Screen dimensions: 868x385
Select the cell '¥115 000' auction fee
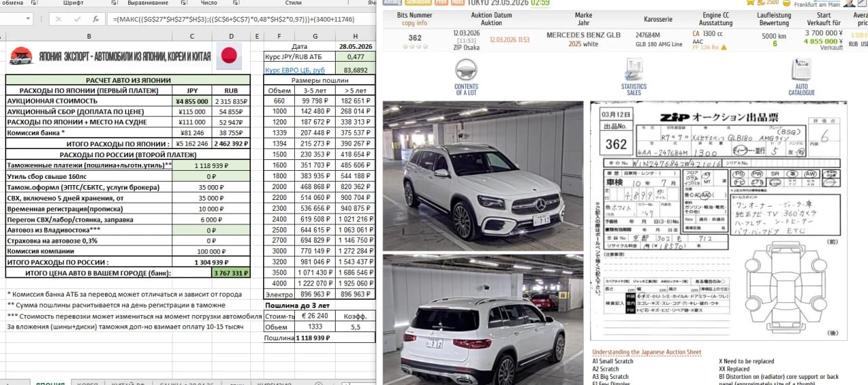(x=192, y=111)
